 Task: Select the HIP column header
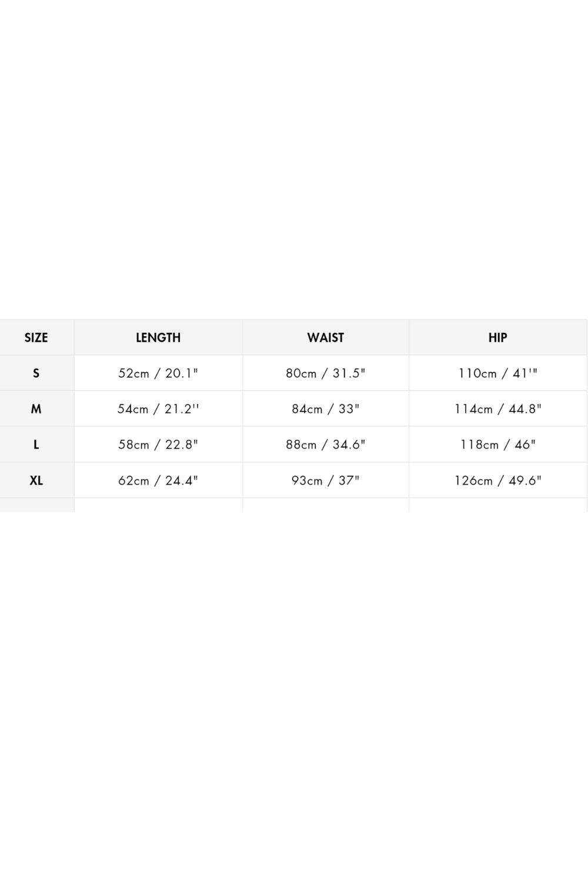(x=497, y=338)
